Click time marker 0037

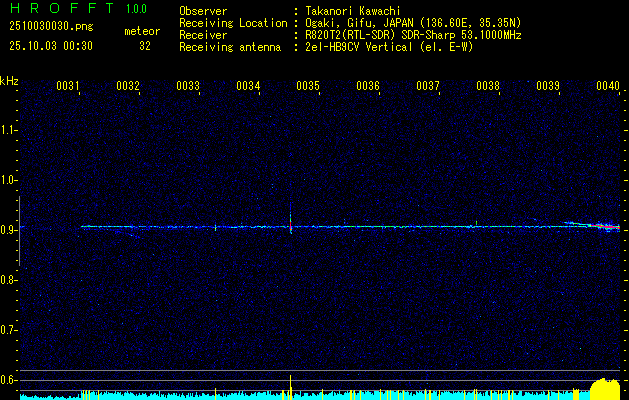tap(428, 86)
